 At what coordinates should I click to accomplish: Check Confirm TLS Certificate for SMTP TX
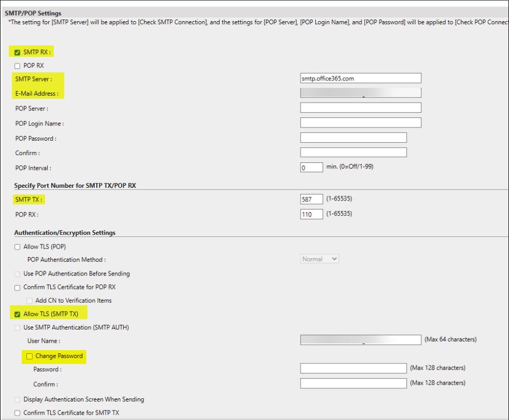click(x=17, y=413)
